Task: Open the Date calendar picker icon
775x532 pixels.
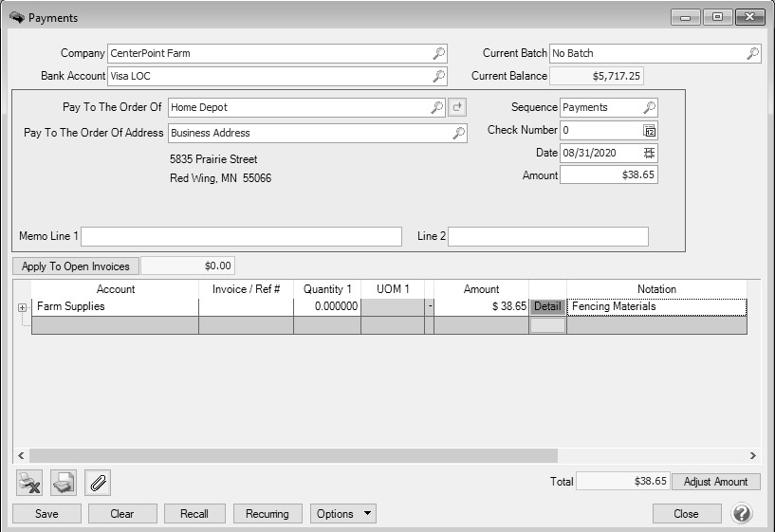Action: click(x=650, y=153)
